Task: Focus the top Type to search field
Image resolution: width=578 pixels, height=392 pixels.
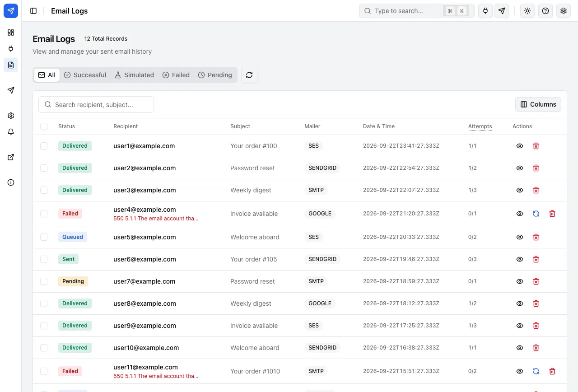Action: click(417, 11)
